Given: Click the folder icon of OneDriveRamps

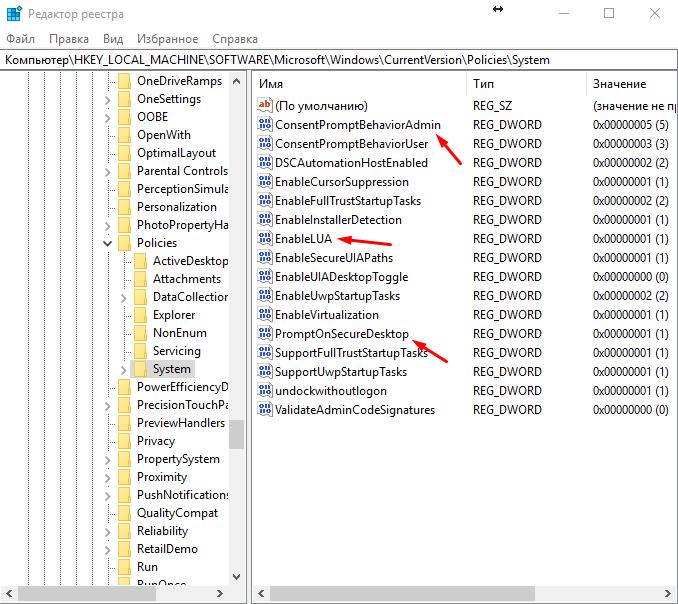Looking at the screenshot, I should pos(125,81).
